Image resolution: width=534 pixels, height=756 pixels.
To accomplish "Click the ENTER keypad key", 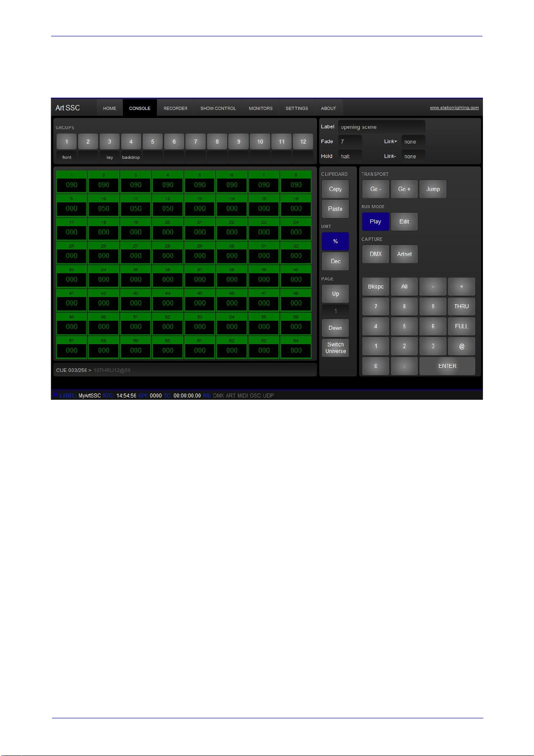I will tap(447, 366).
